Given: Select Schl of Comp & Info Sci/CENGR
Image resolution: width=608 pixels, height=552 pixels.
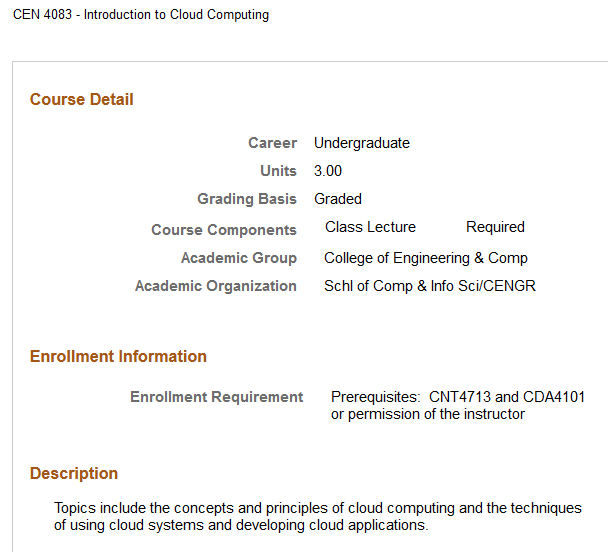Looking at the screenshot, I should click(x=430, y=286).
